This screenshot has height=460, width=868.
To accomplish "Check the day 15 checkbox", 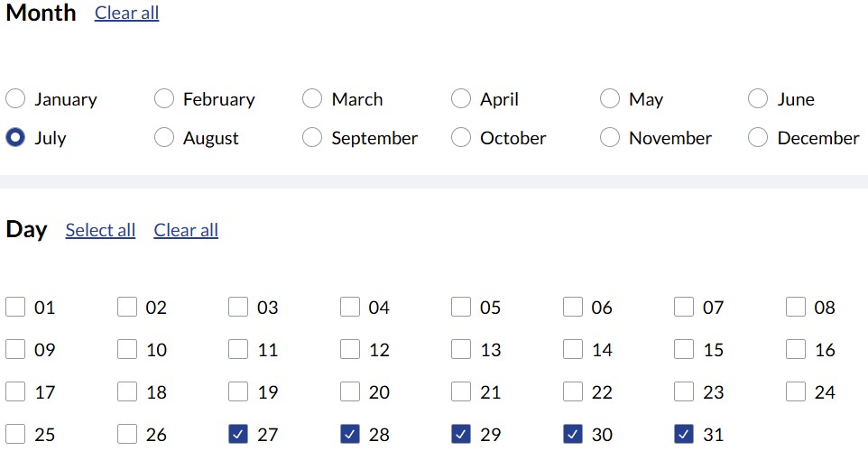I will tap(684, 350).
